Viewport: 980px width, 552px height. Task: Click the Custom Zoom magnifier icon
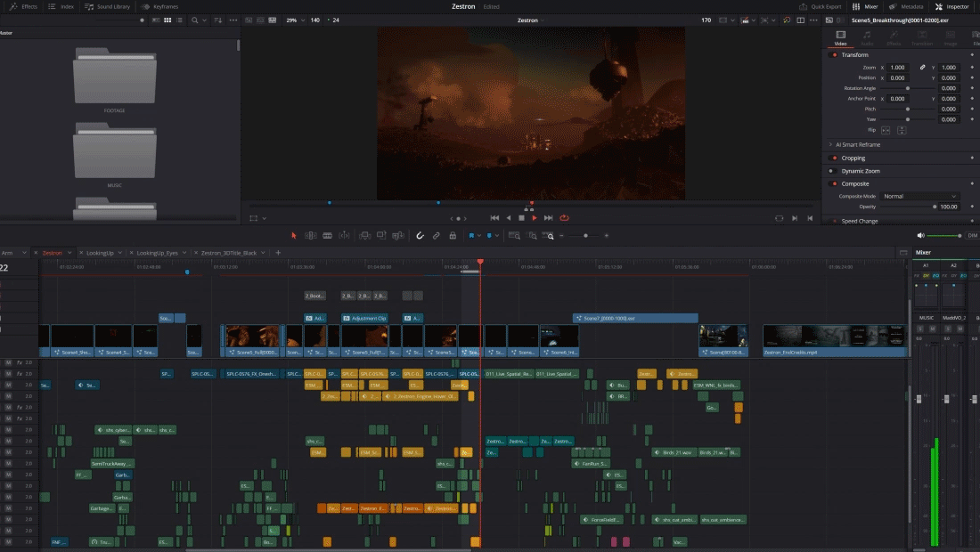click(x=549, y=235)
